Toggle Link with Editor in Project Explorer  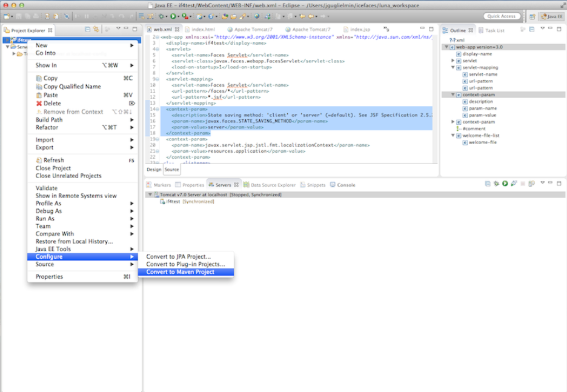[x=96, y=29]
